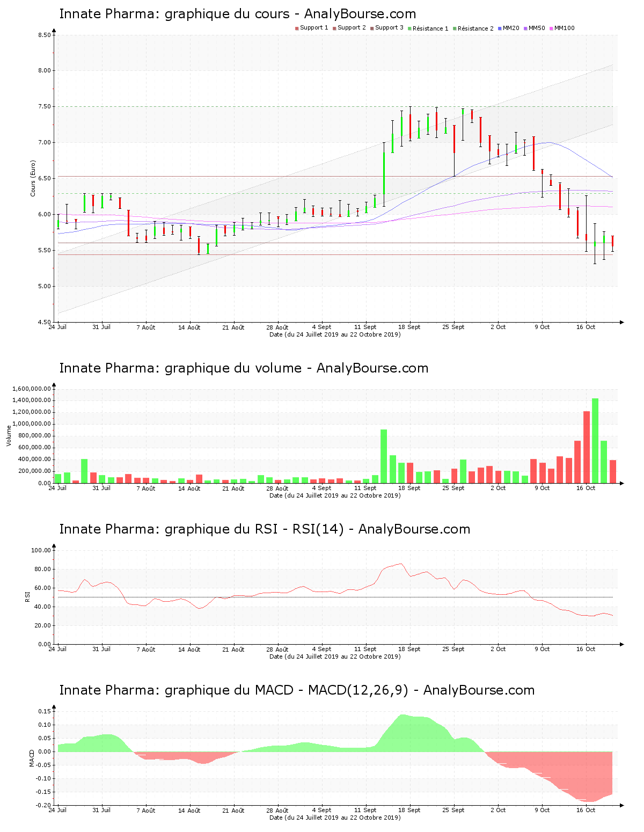
Task: Click the 1,600,000.00 value on volume axis
Action: coord(31,389)
